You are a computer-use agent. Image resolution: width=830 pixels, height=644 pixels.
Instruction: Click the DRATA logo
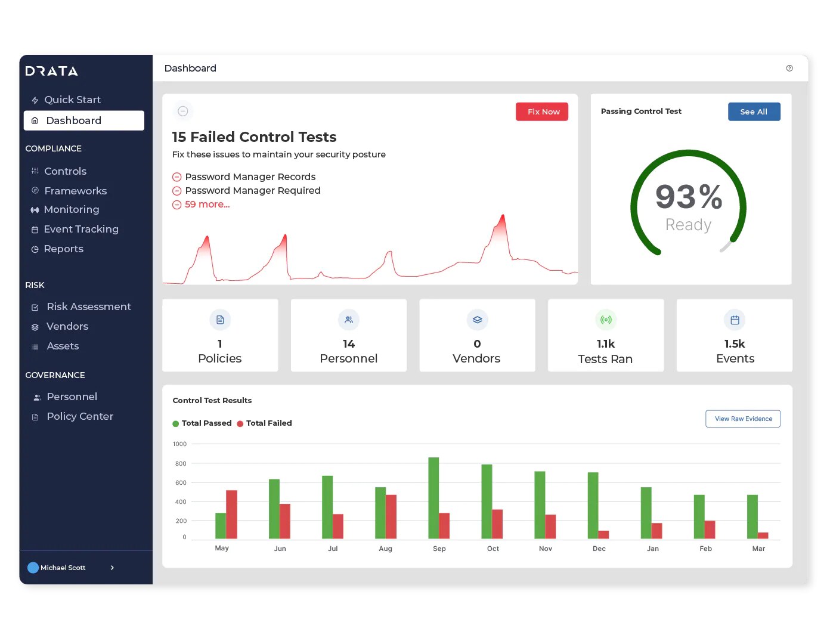(x=52, y=71)
